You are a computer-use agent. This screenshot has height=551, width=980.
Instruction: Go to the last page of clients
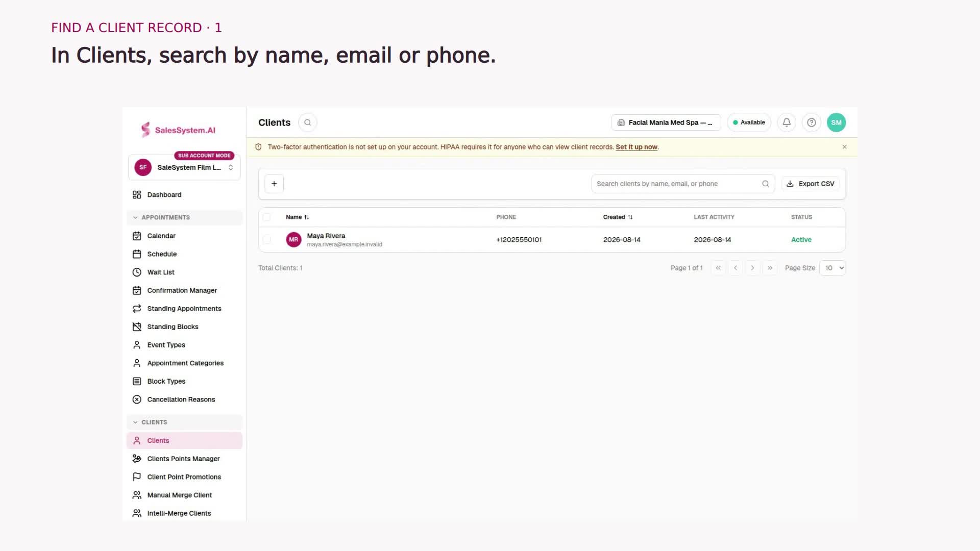[x=770, y=268]
